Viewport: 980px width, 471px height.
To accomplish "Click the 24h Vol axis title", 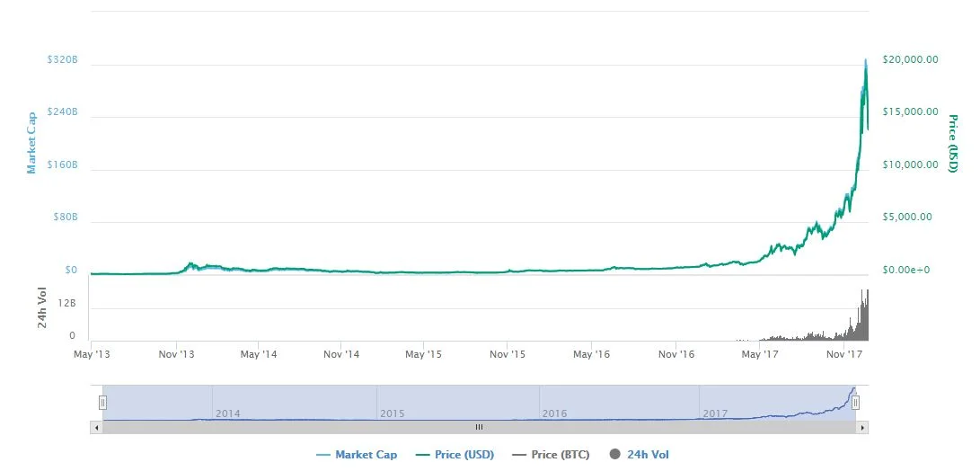I will pos(42,307).
